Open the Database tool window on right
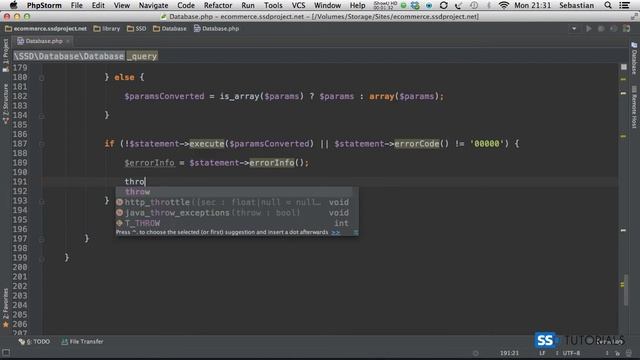640x360 pixels. click(x=634, y=58)
